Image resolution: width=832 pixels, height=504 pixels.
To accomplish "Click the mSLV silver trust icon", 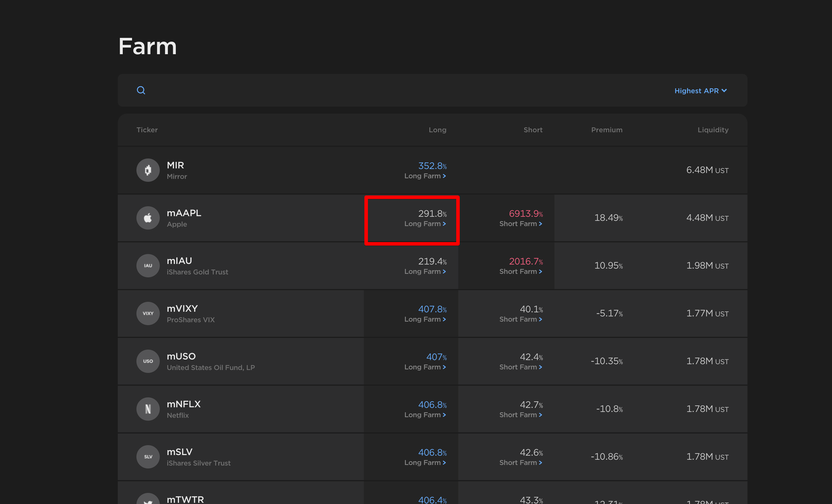I will coord(148,457).
